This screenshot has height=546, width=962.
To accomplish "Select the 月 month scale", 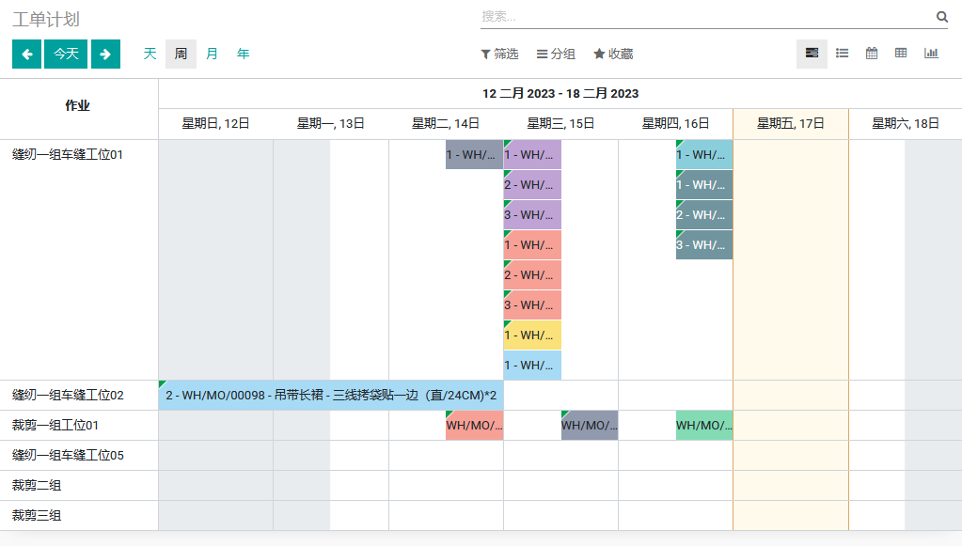I will coord(212,54).
